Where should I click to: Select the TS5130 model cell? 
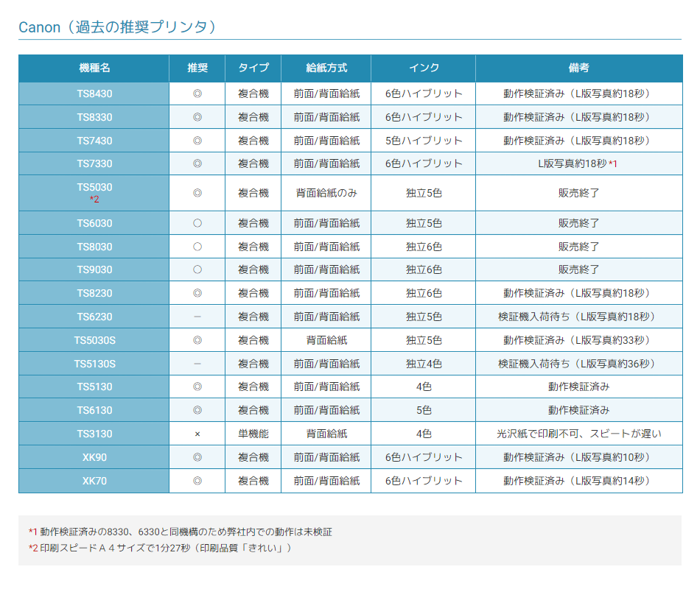click(94, 387)
